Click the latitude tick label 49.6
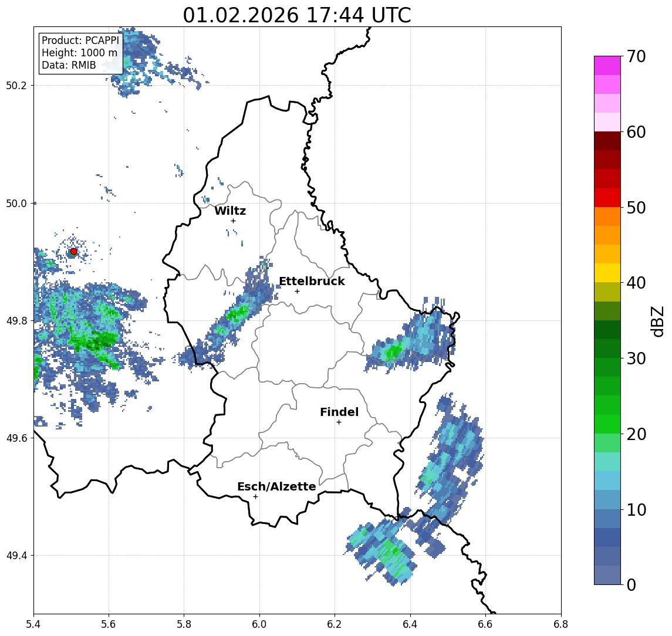 [x=16, y=438]
